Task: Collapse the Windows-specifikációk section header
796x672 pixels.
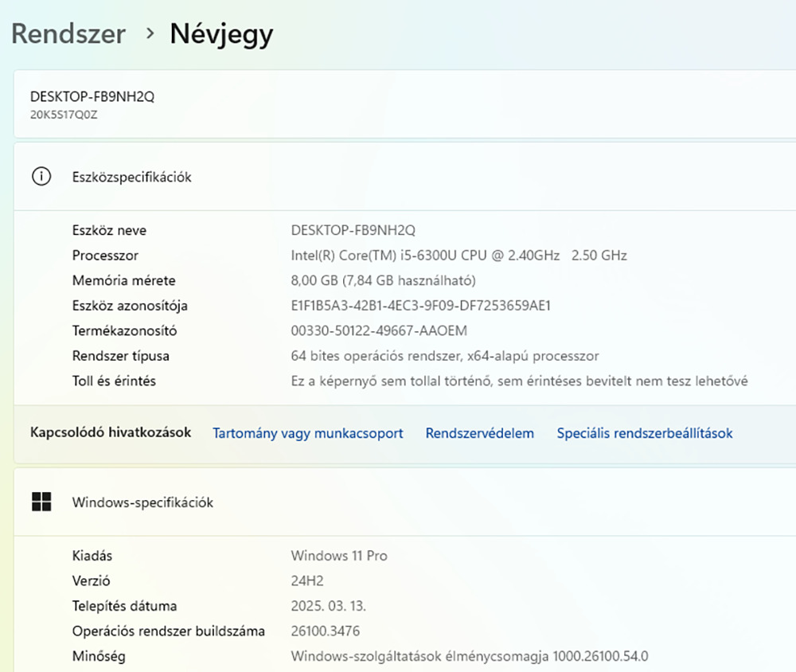Action: [404, 502]
